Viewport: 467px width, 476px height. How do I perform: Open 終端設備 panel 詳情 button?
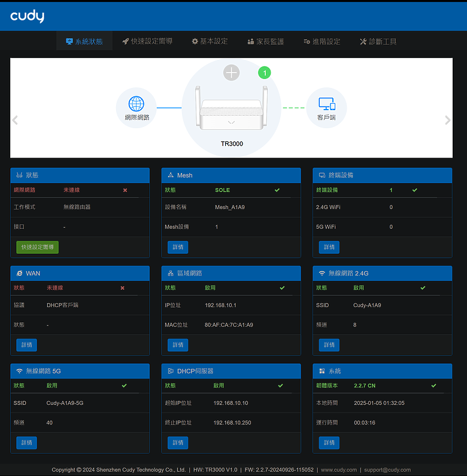pyautogui.click(x=329, y=247)
